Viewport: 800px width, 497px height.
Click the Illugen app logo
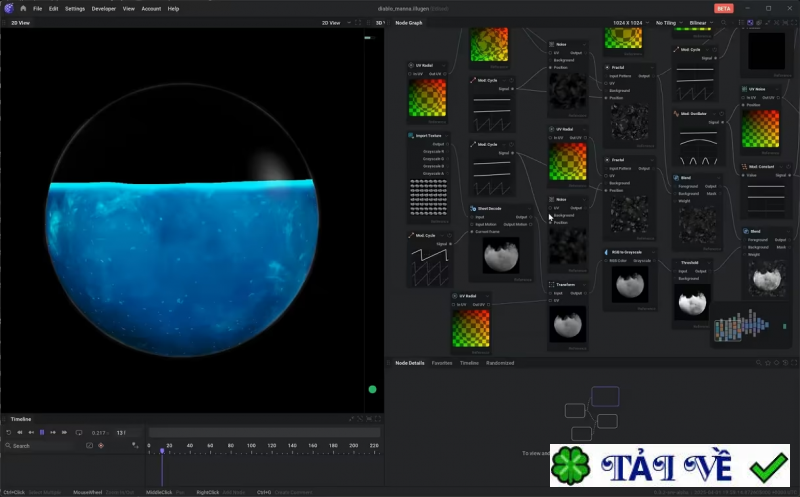tap(8, 8)
